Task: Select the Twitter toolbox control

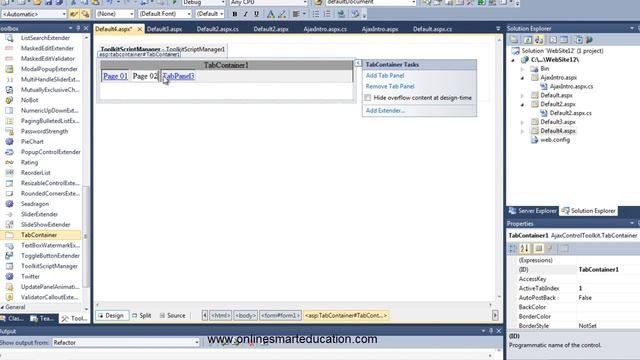Action: point(30,276)
